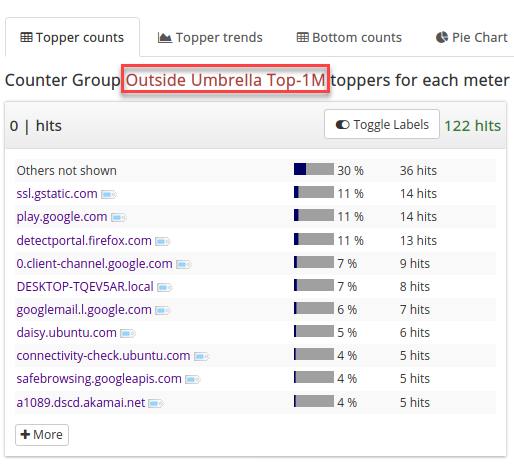
Task: Click tag icon beside a1089.dscd.akamai.net
Action: coord(156,404)
